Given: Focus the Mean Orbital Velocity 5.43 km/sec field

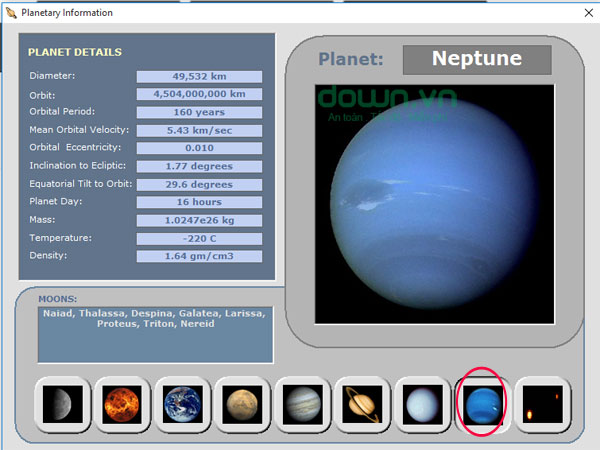Looking at the screenshot, I should [x=199, y=130].
